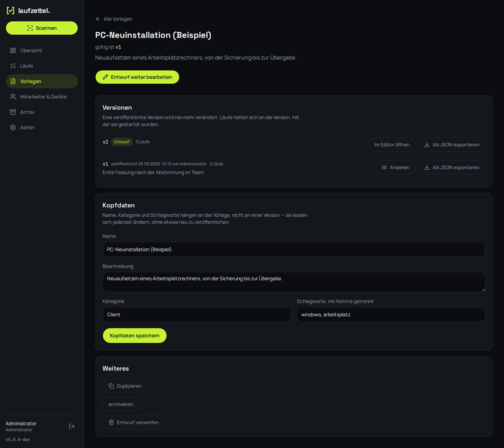Click the logout icon beside Administrator
Viewport: 504px width, 448px height.
pyautogui.click(x=72, y=426)
